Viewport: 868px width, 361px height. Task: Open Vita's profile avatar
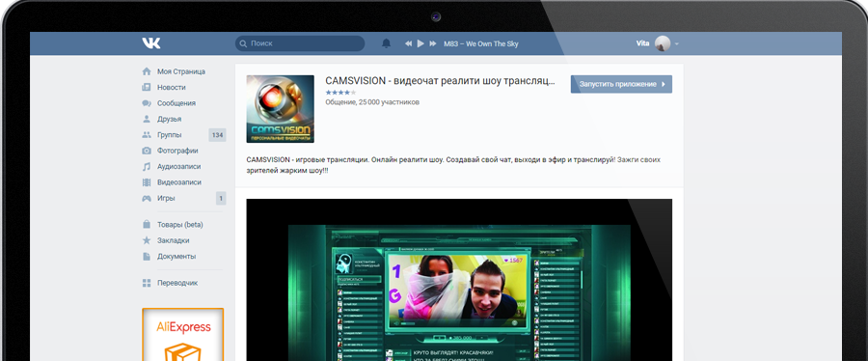click(x=663, y=43)
